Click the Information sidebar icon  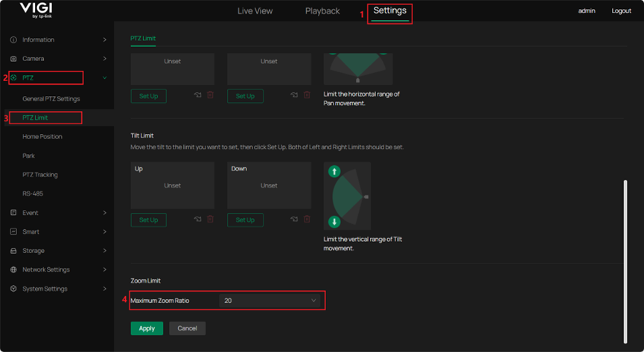(x=13, y=40)
